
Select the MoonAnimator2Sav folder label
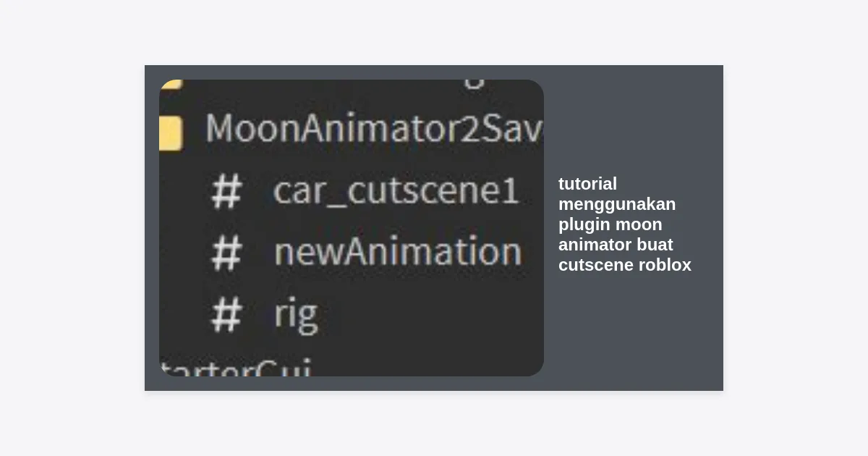373,129
